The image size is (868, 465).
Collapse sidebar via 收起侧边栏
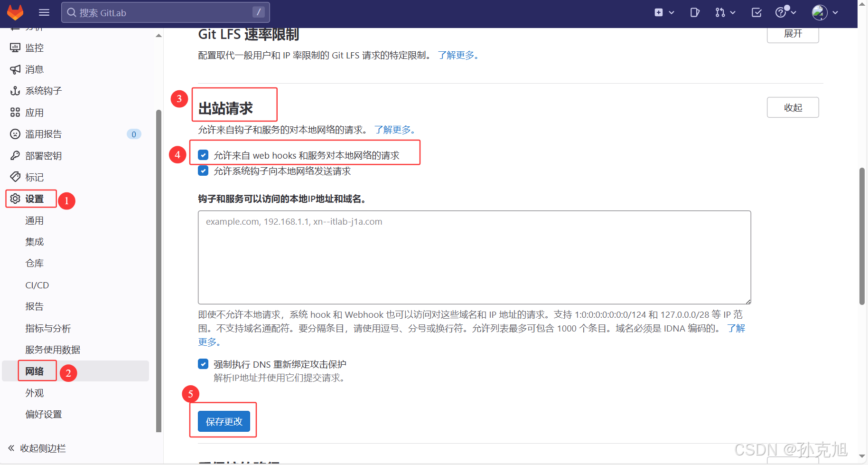(x=37, y=448)
